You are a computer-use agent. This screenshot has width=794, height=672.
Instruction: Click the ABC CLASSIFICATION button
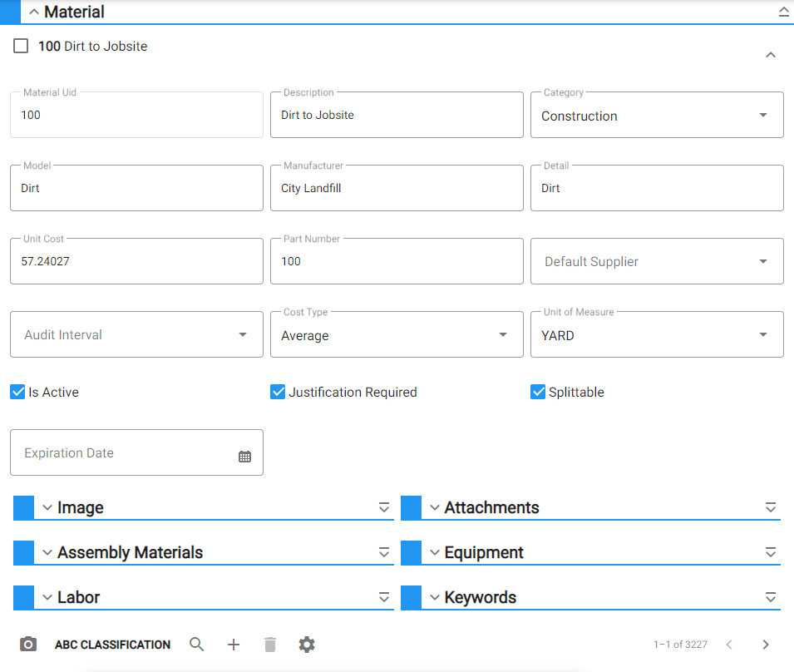(112, 645)
